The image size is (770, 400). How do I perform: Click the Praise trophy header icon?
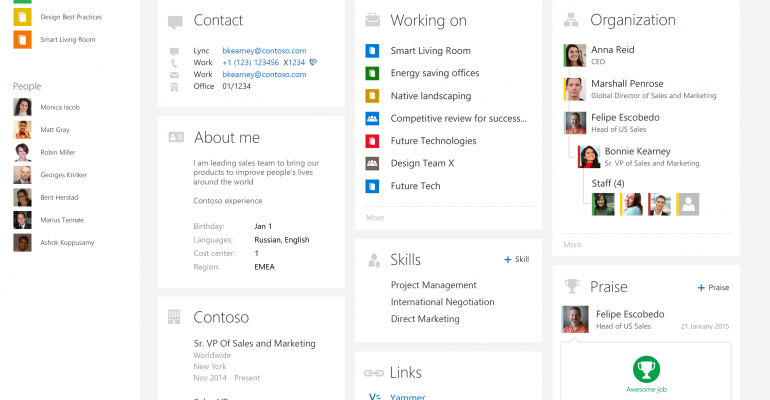pyautogui.click(x=572, y=286)
